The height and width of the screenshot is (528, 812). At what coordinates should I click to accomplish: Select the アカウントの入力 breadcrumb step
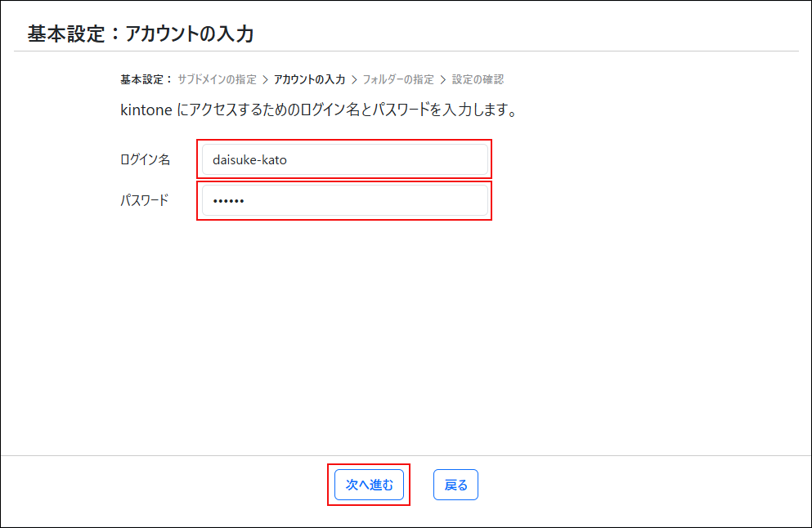click(311, 78)
